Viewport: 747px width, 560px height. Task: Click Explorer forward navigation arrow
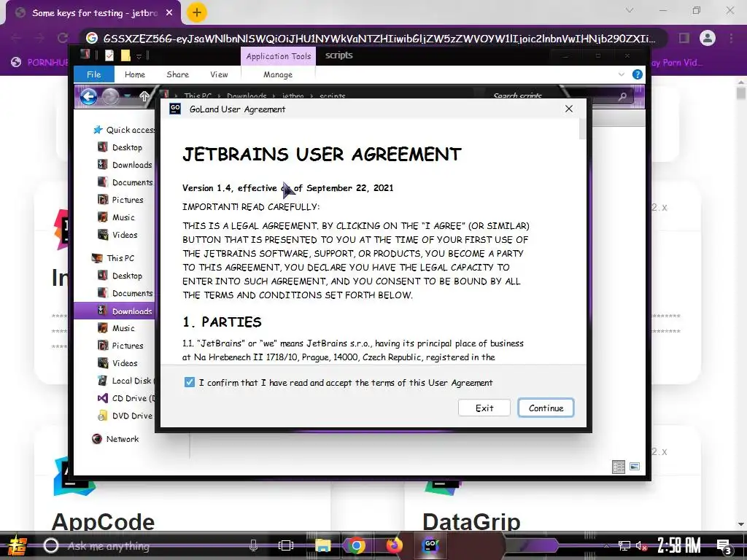coord(111,97)
